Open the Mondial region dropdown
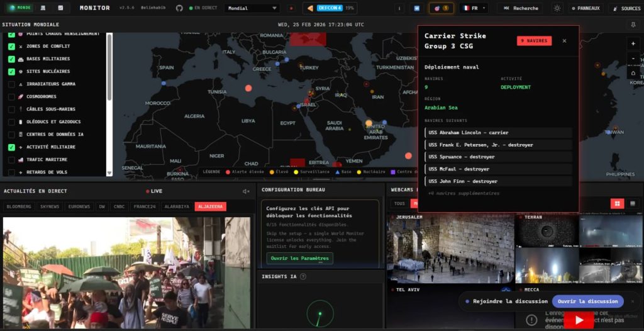The height and width of the screenshot is (331, 644). tap(252, 8)
